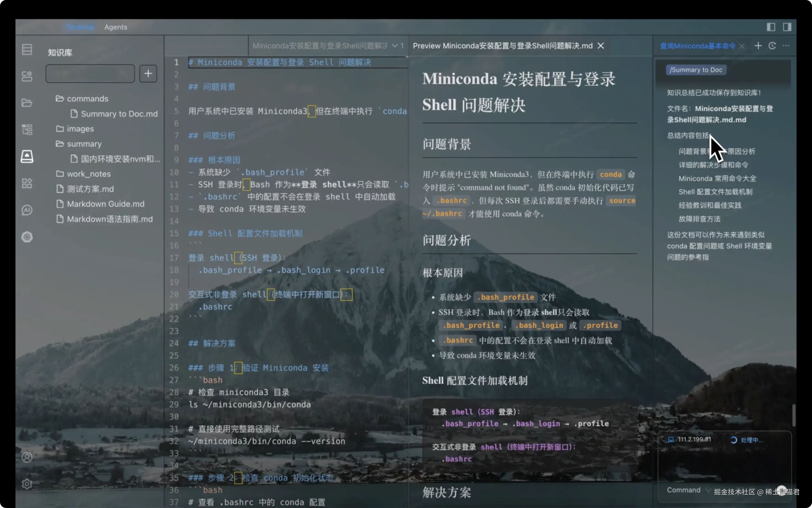Open Markdown Guide.md file
This screenshot has width=812, height=508.
[105, 204]
